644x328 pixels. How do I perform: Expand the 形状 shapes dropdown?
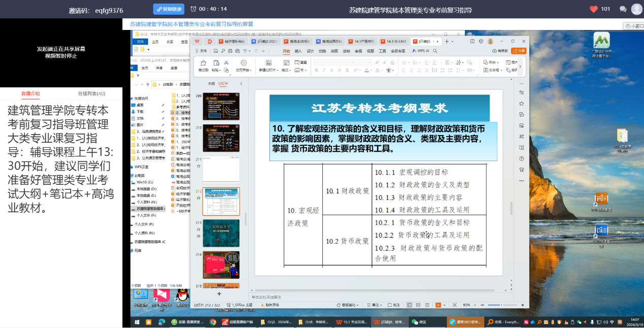490,62
